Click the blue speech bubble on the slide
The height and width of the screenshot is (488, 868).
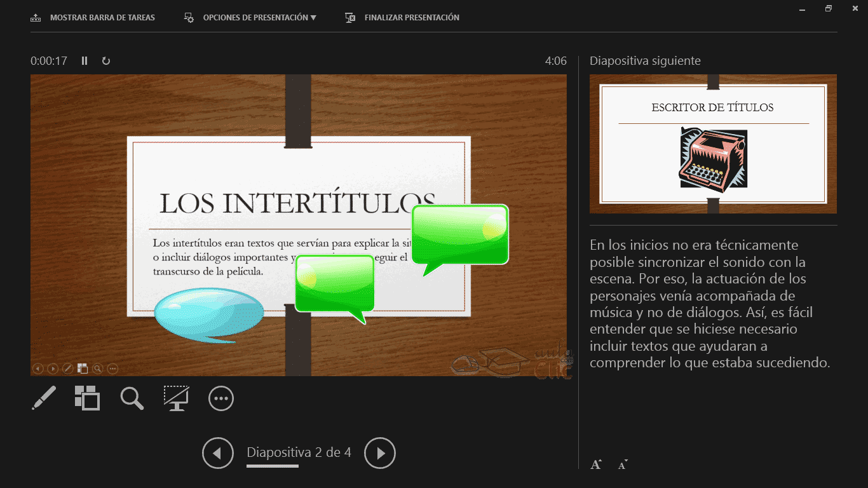click(x=208, y=314)
